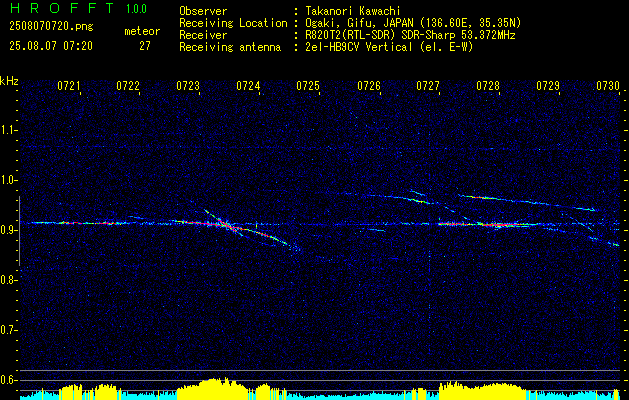The height and width of the screenshot is (400, 629).
Task: Click the 0723 time marker
Action: 188,86
